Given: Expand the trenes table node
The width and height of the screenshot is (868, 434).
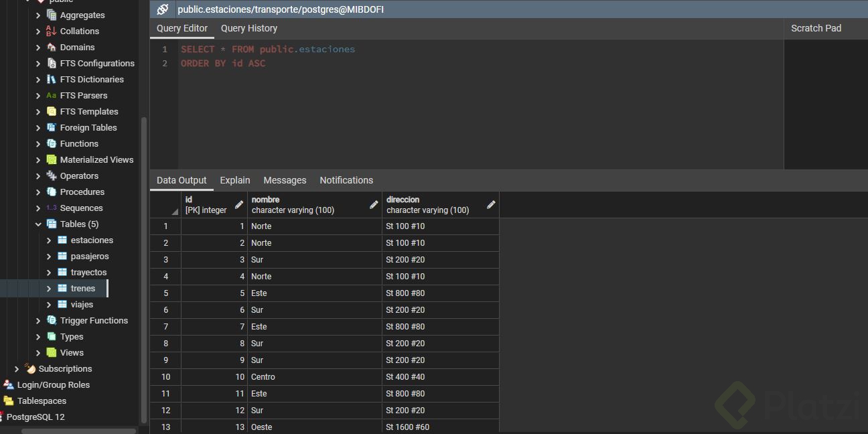Looking at the screenshot, I should tap(49, 288).
